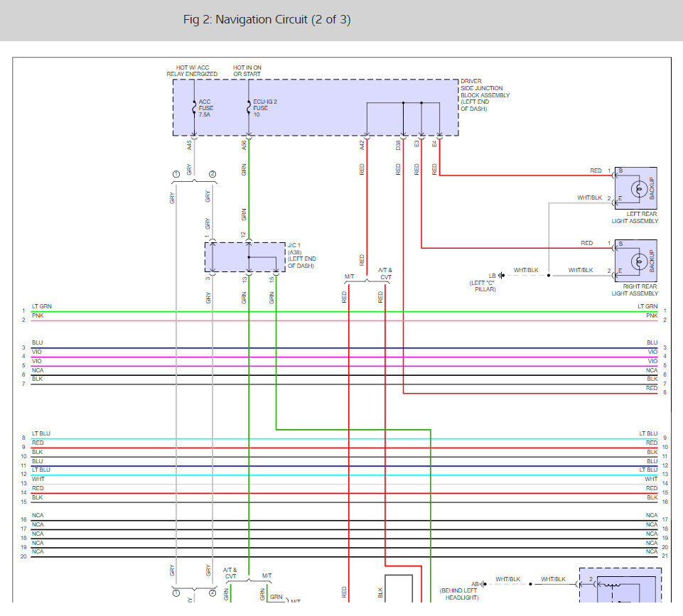Click connector pin label E4
683x616 pixels.
click(x=434, y=144)
